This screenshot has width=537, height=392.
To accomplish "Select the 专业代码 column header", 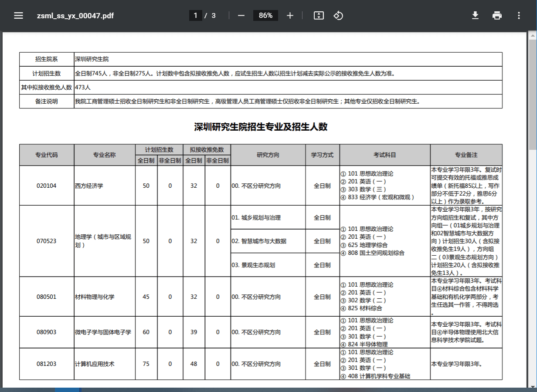I will coord(47,155).
